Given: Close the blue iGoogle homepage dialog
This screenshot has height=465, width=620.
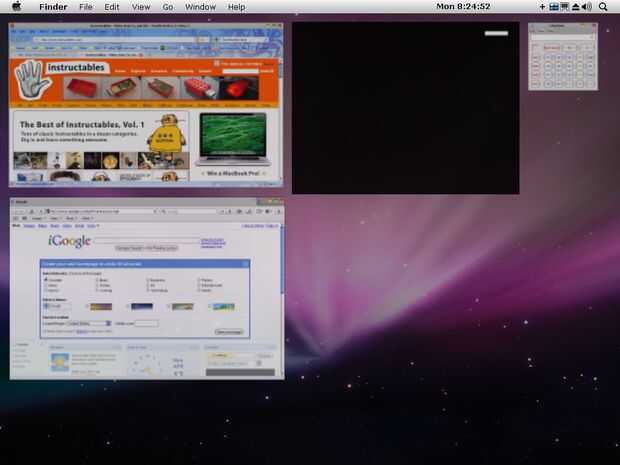Looking at the screenshot, I should 246,263.
